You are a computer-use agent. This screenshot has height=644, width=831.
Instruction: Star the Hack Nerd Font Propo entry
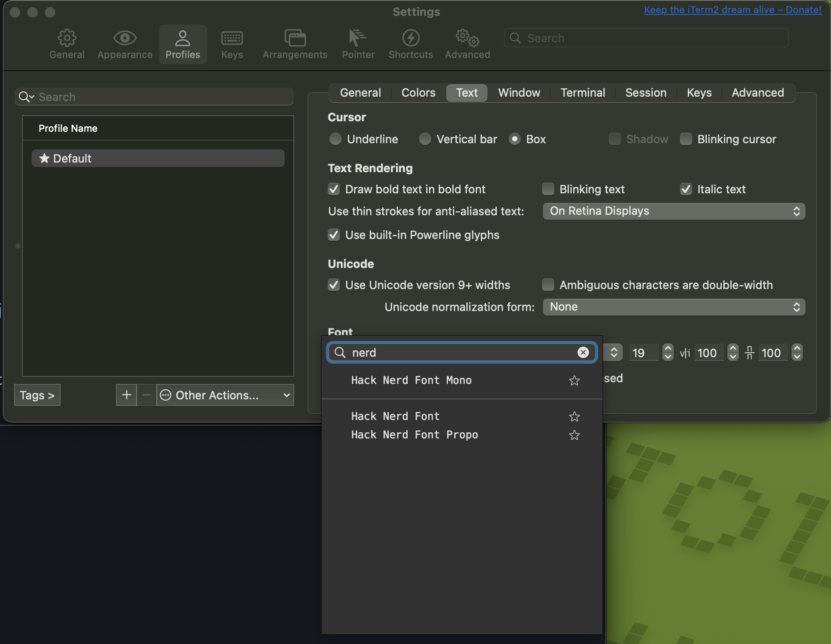coord(574,435)
